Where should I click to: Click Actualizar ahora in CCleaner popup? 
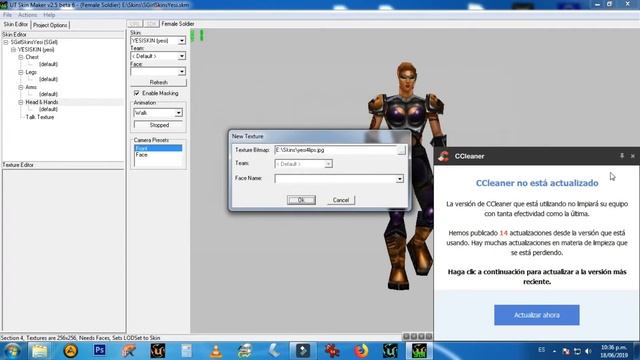point(536,315)
